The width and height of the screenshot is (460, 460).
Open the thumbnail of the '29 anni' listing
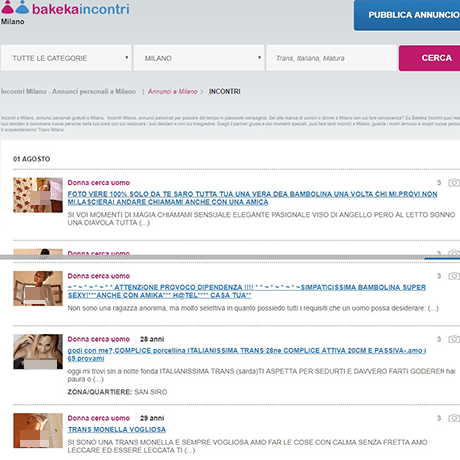click(38, 431)
